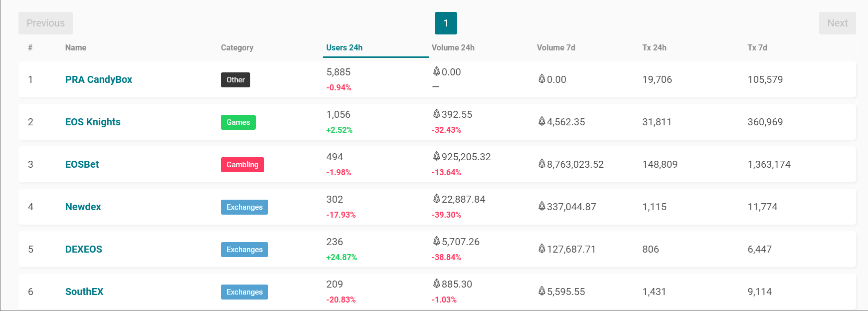The image size is (868, 311).
Task: Click EOS icon next to 925,205.32 volume
Action: point(436,156)
